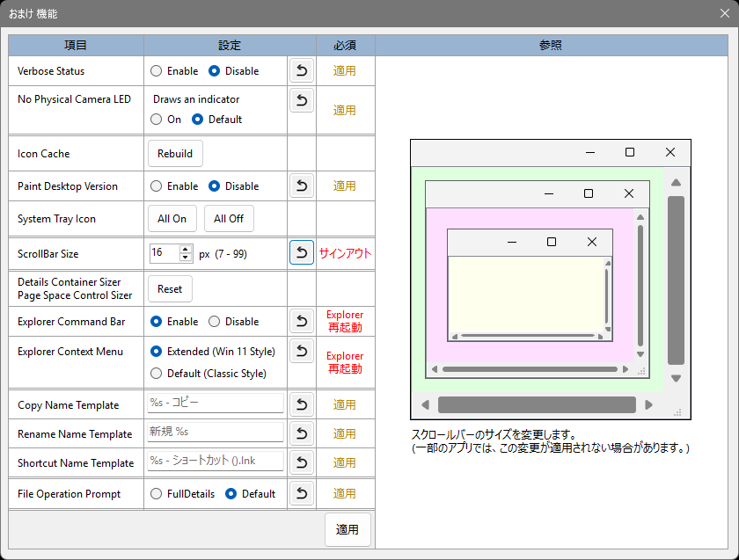Viewport: 739px width, 560px height.
Task: Focus the Shortcut Name Template text field
Action: coord(216,461)
